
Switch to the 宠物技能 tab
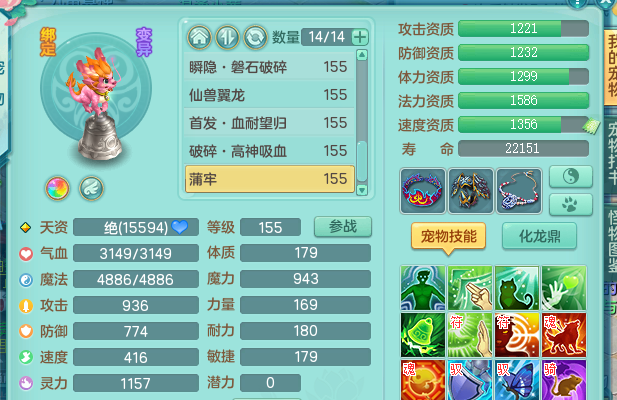pyautogui.click(x=449, y=236)
